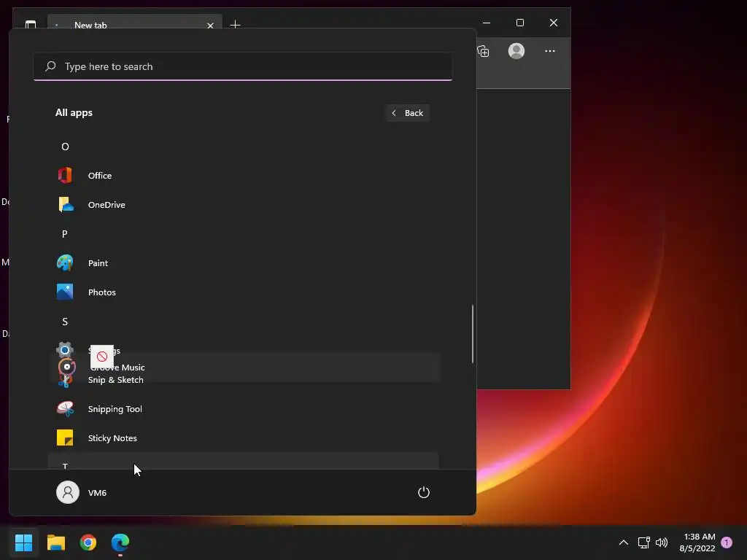Click the Back button in All apps
The height and width of the screenshot is (560, 747).
(408, 113)
